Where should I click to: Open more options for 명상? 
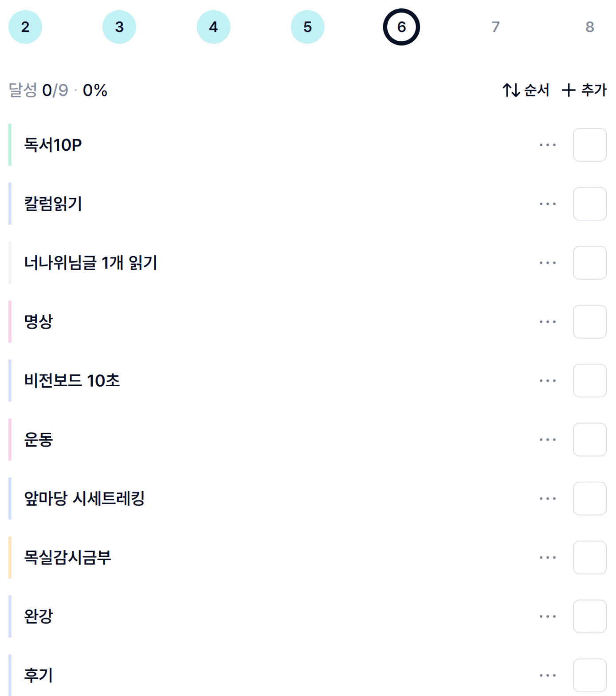pyautogui.click(x=547, y=322)
